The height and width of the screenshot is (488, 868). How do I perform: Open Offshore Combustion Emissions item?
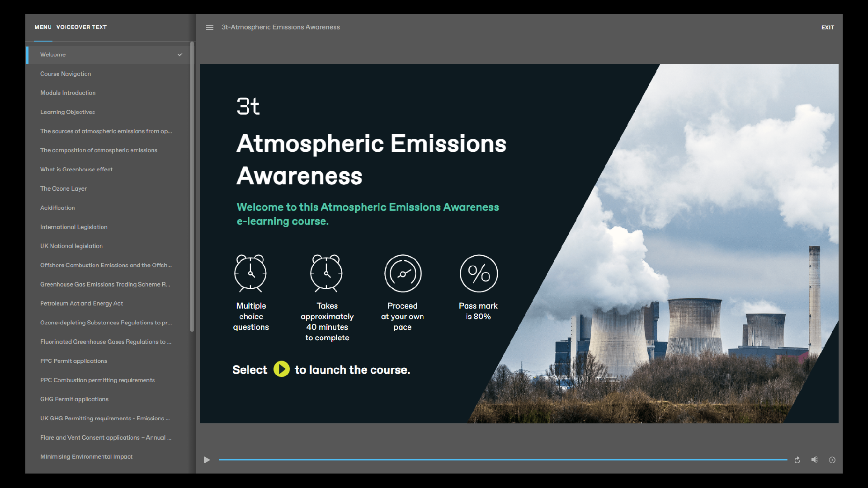108,265
